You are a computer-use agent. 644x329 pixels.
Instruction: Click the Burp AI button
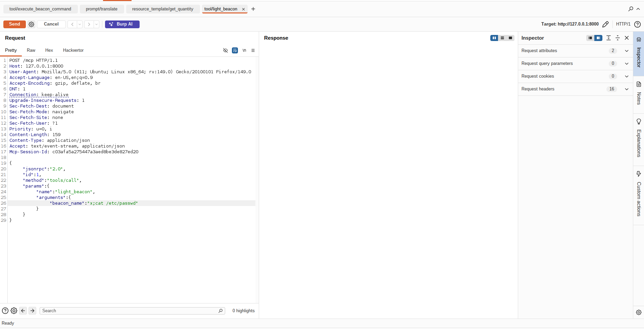[122, 24]
